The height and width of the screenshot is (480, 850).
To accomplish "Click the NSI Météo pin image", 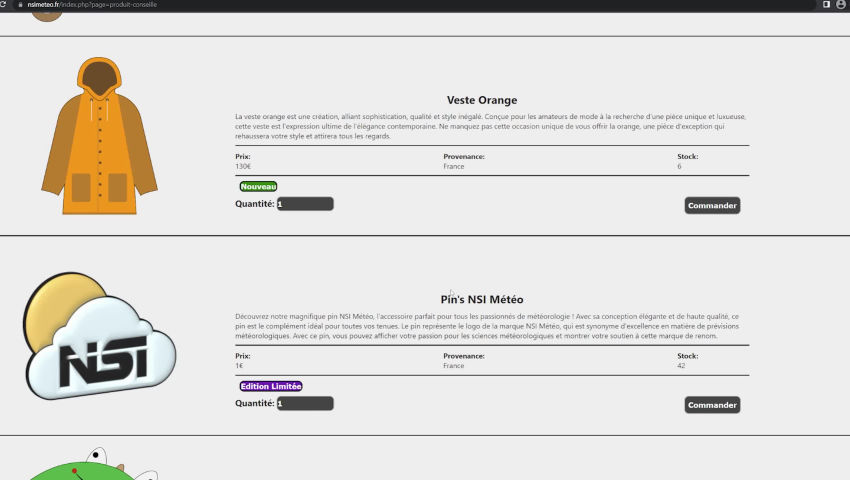I will [99, 336].
